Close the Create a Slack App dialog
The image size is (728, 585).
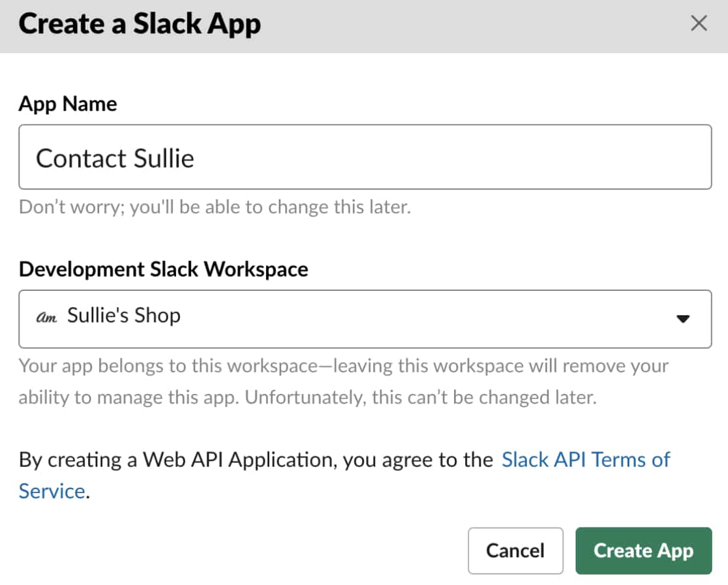tap(699, 23)
